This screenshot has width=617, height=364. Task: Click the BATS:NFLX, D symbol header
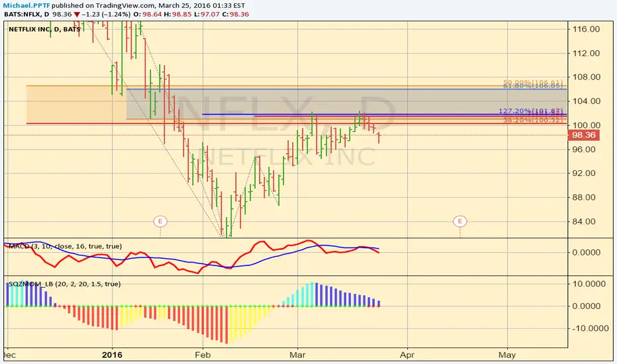(26, 14)
